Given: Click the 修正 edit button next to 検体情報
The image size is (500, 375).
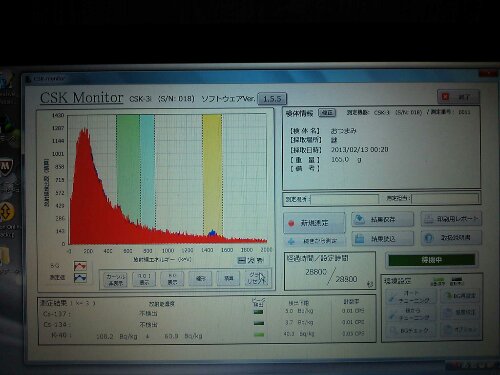Looking at the screenshot, I should coord(327,113).
